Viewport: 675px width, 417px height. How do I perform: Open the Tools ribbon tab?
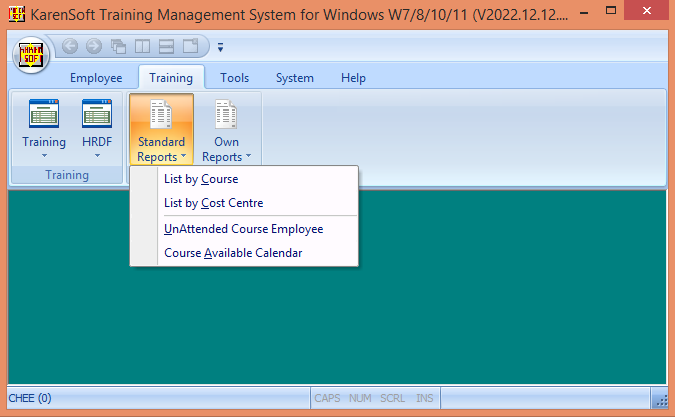tap(235, 78)
